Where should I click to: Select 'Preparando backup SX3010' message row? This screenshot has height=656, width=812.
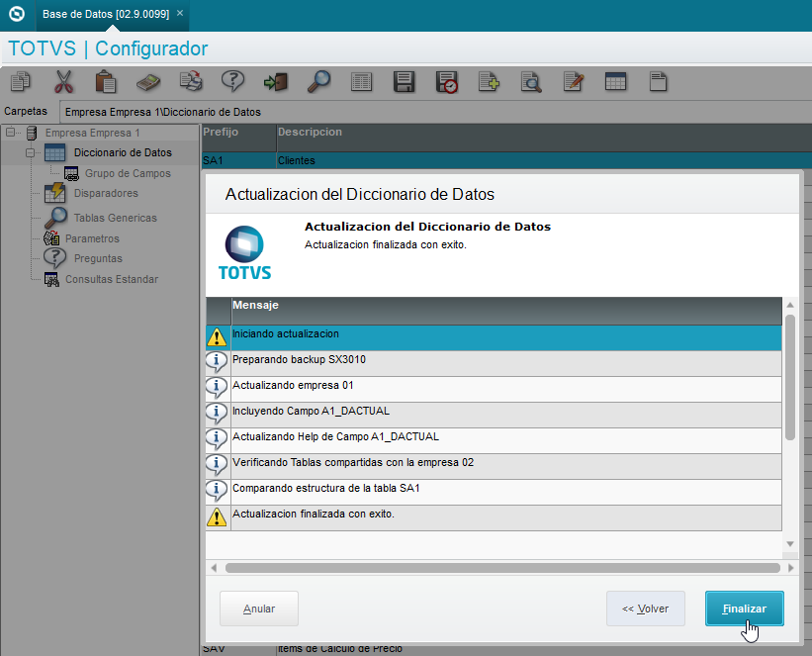tap(494, 364)
